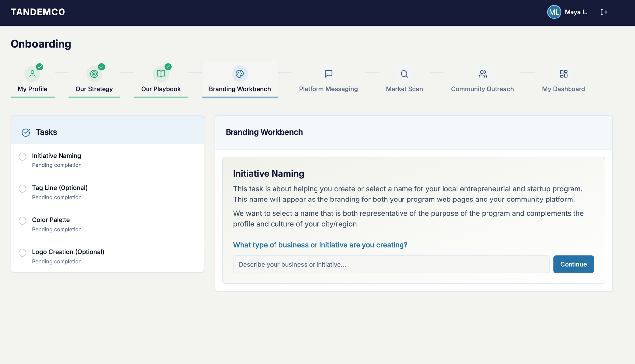Select the Tag Line (Optional) task title
635x364 pixels.
coord(60,188)
